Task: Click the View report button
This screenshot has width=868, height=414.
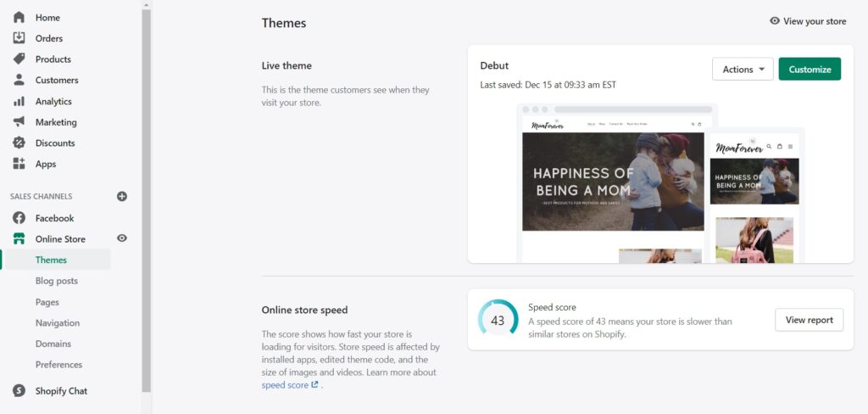Action: pyautogui.click(x=809, y=320)
